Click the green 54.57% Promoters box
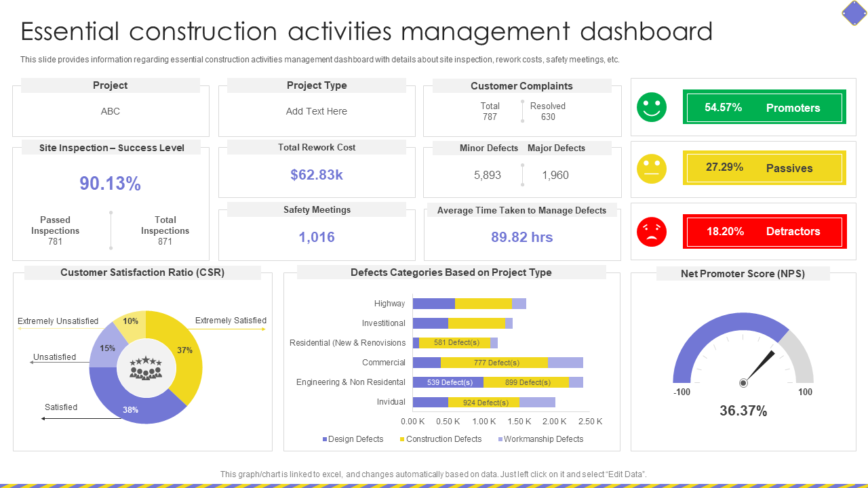This screenshot has width=868, height=488. coord(764,107)
